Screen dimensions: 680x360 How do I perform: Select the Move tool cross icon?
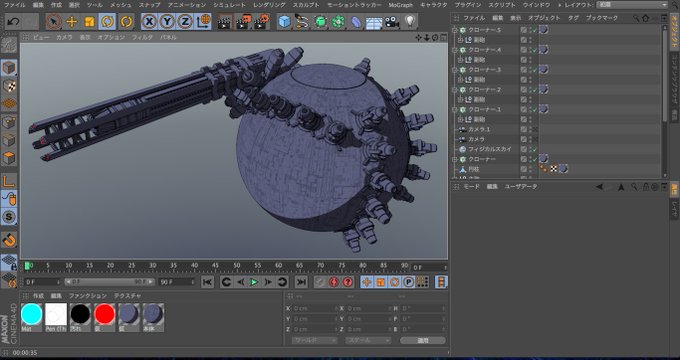tap(72, 21)
